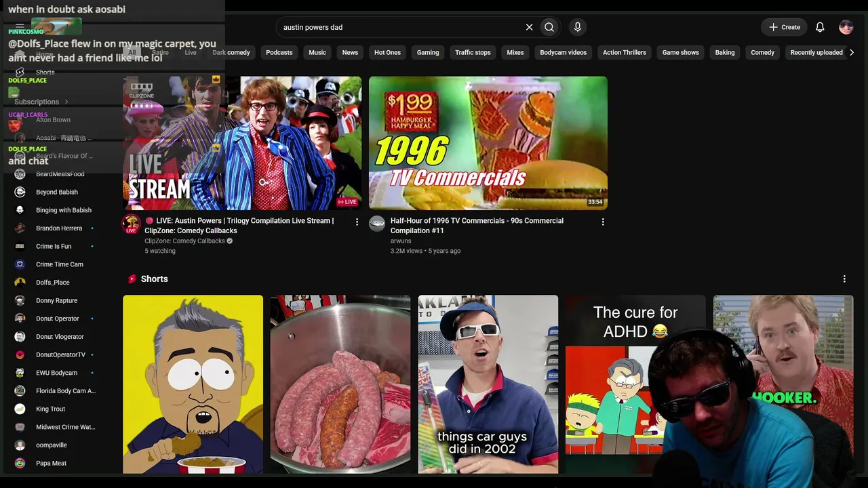This screenshot has width=868, height=488.
Task: Open the Midwest Crime Wat... channel avatar
Action: click(x=20, y=427)
